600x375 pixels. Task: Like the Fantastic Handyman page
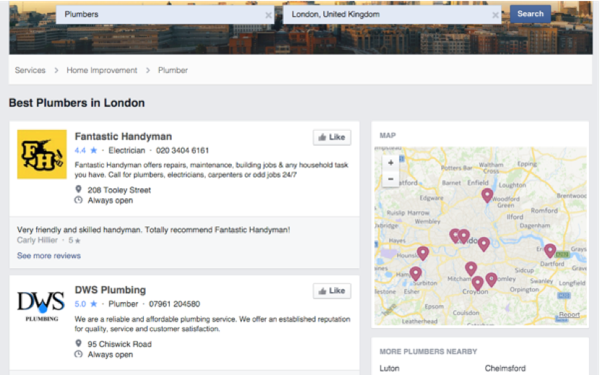click(332, 137)
